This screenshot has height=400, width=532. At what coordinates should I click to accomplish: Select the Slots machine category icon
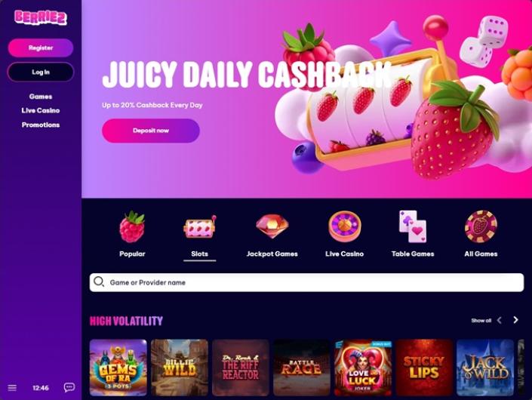199,226
